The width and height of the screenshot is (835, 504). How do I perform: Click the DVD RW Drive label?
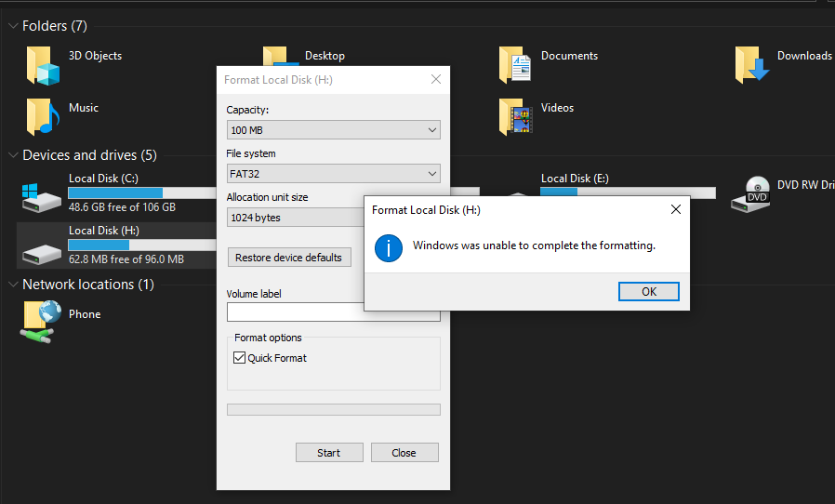806,185
